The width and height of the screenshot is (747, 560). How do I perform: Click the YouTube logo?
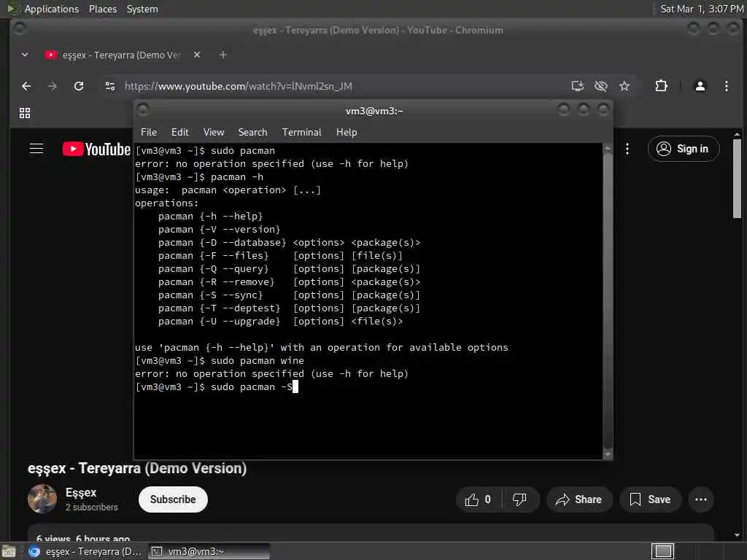97,149
